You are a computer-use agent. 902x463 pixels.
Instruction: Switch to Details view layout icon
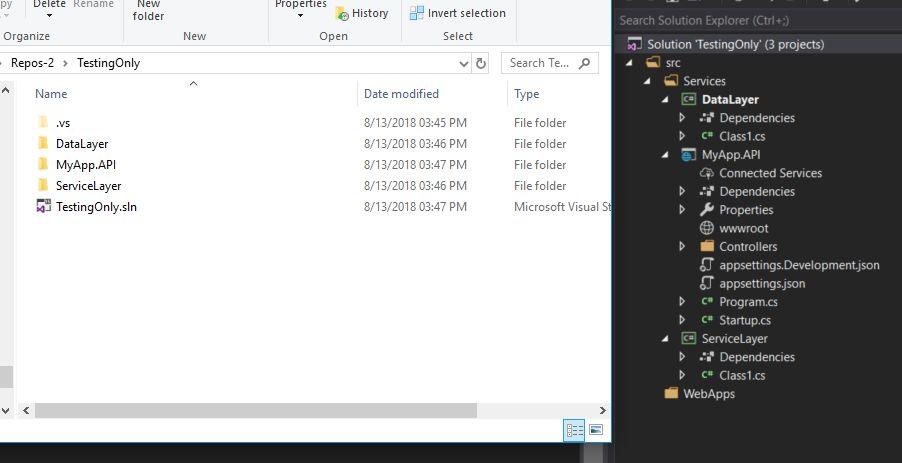[574, 430]
